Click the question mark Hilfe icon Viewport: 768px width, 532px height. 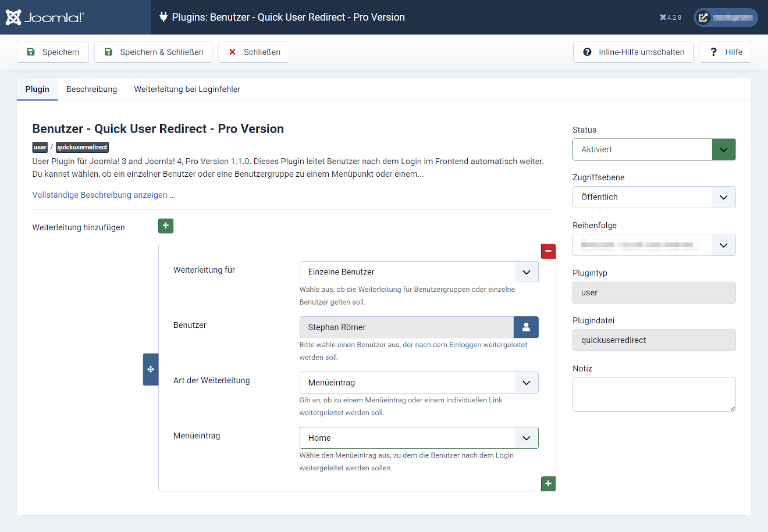tap(713, 52)
